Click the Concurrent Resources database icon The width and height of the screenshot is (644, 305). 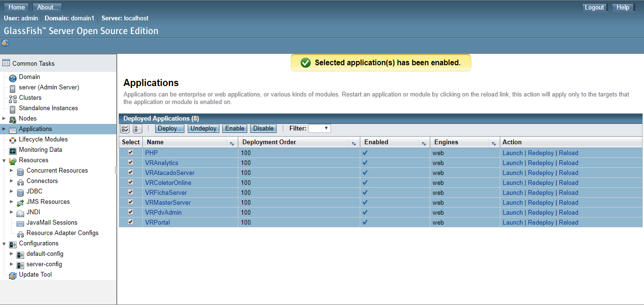[x=20, y=172]
